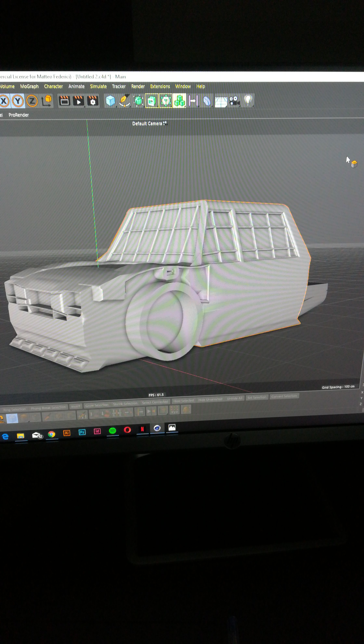The width and height of the screenshot is (364, 644).
Task: Click the Shrink Selection button
Action: (x=125, y=403)
